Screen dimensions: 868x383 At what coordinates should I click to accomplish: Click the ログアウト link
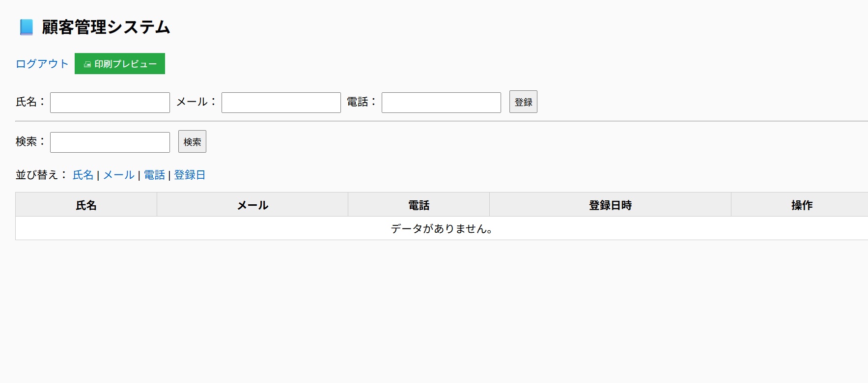pyautogui.click(x=42, y=64)
